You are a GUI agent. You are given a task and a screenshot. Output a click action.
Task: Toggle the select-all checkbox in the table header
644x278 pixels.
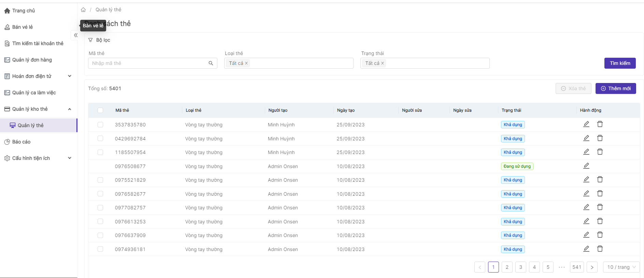(x=100, y=110)
